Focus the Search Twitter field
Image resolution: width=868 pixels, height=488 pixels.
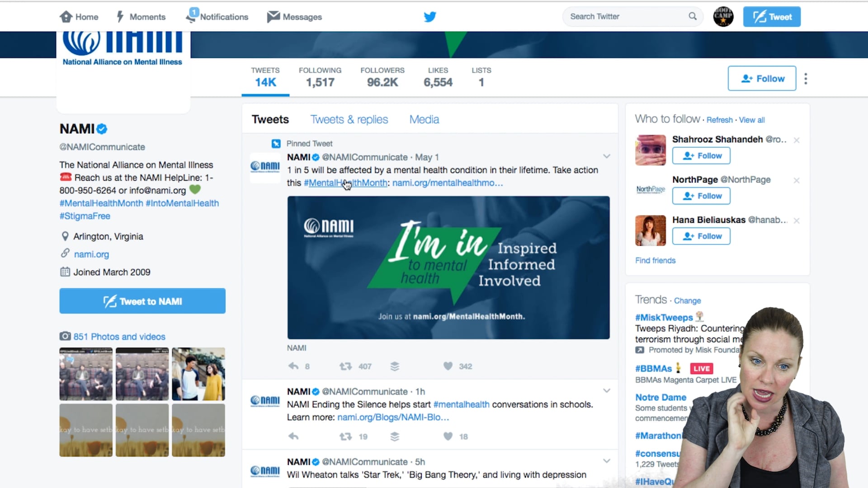(x=632, y=16)
